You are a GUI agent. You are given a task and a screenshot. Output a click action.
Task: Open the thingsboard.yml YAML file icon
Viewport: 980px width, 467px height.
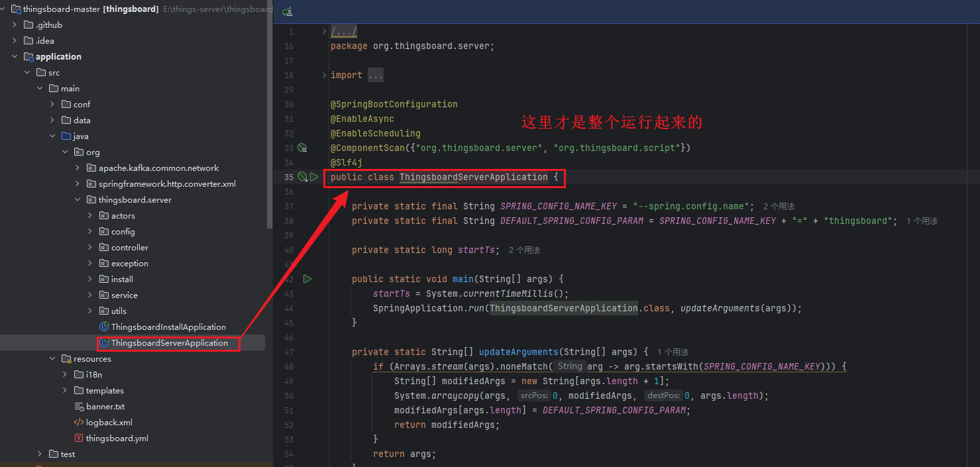[80, 438]
